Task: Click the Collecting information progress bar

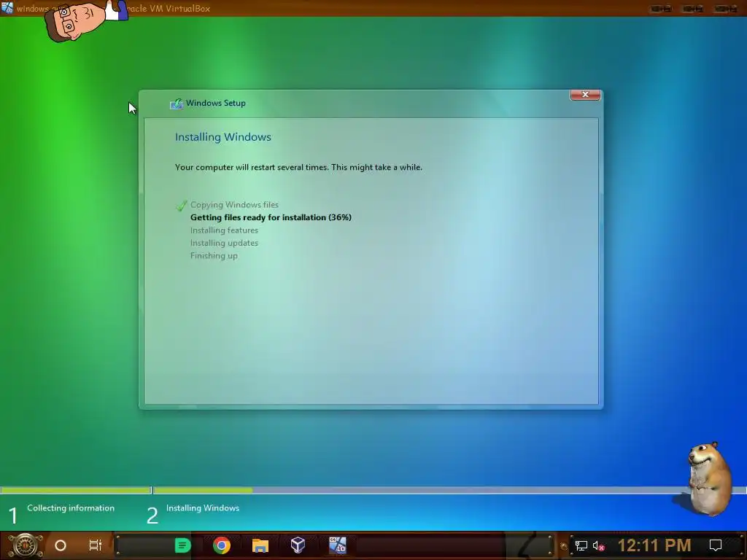Action: [x=76, y=490]
